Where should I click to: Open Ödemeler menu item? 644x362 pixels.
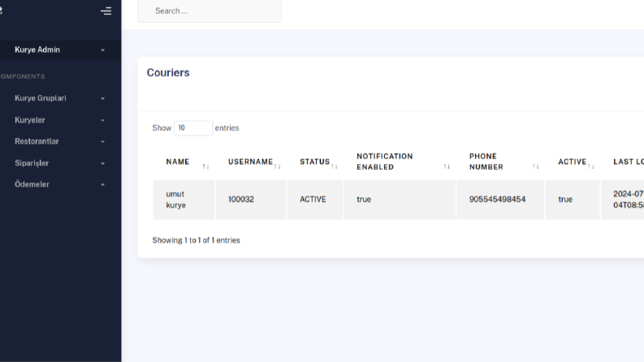pyautogui.click(x=32, y=184)
